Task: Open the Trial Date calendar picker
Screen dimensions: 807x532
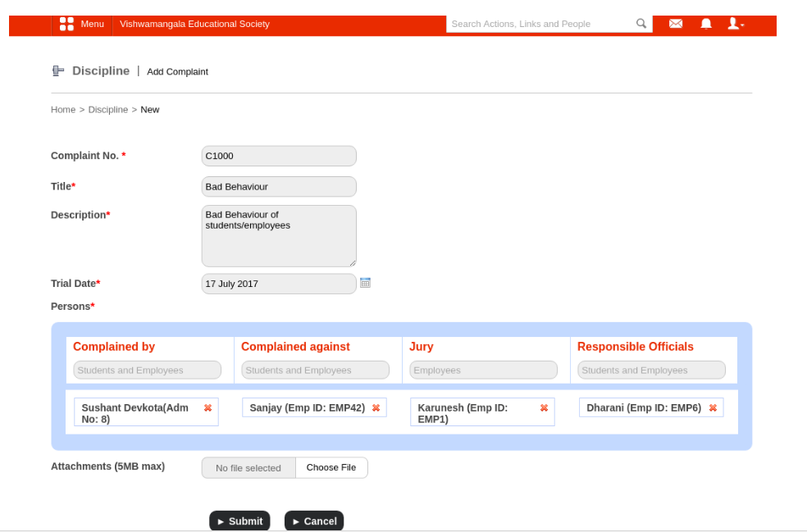Action: (365, 283)
